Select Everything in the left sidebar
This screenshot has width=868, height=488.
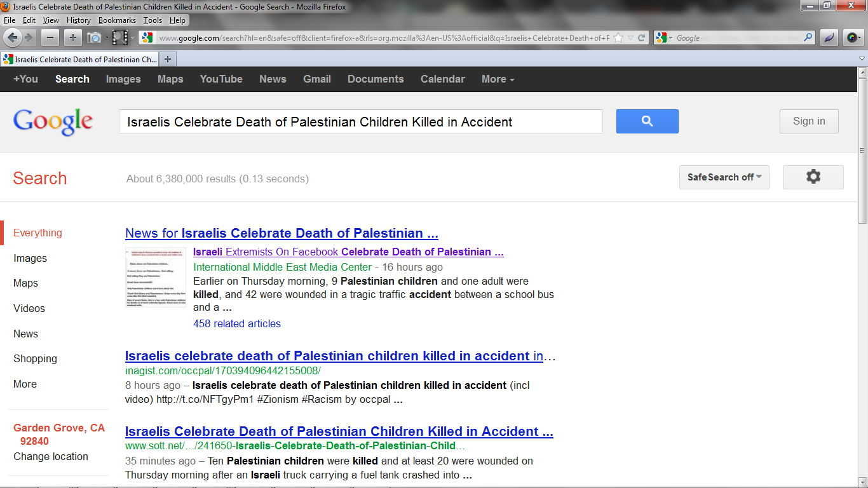click(37, 233)
